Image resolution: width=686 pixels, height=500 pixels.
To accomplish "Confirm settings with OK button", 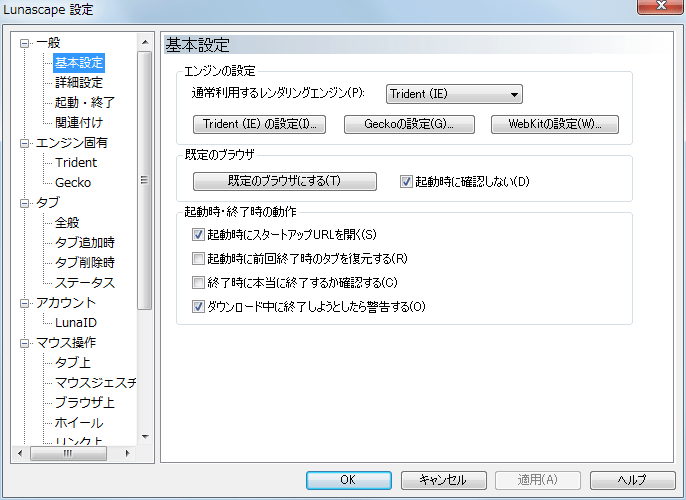I will [349, 480].
